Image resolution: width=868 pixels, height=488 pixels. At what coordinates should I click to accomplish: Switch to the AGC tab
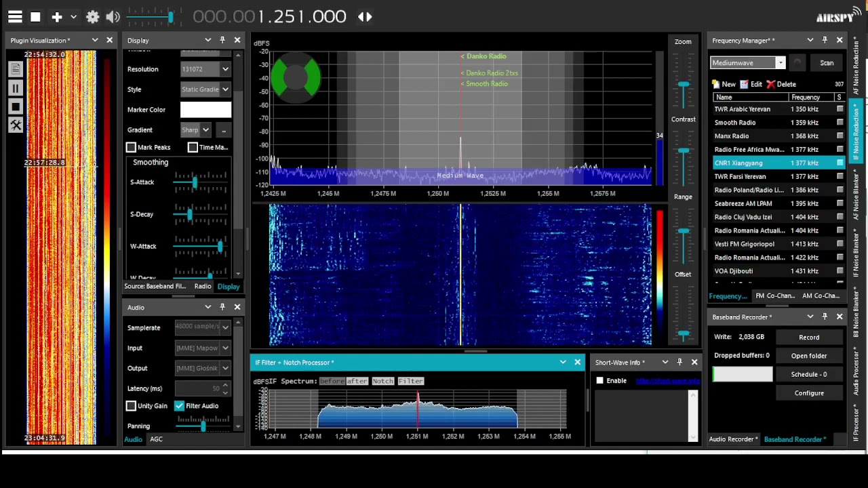[x=156, y=439]
